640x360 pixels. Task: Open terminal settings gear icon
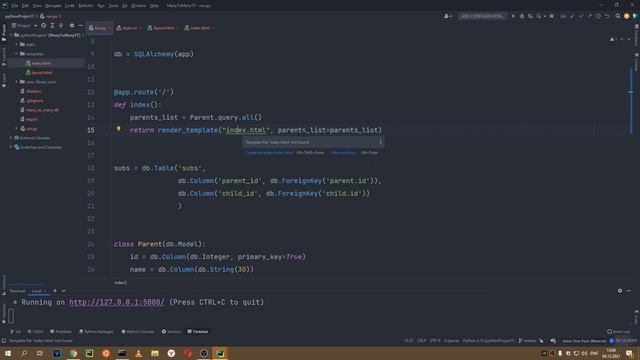(x=620, y=291)
